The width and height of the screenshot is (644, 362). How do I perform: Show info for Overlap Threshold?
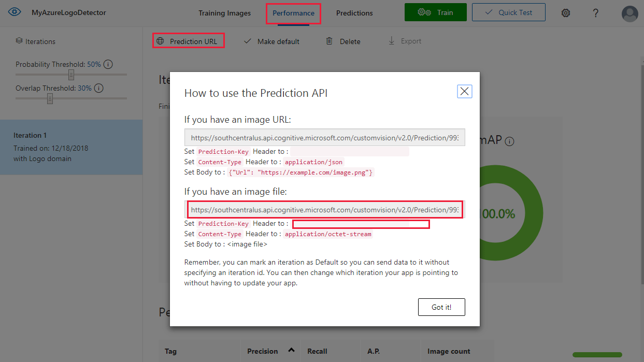98,88
